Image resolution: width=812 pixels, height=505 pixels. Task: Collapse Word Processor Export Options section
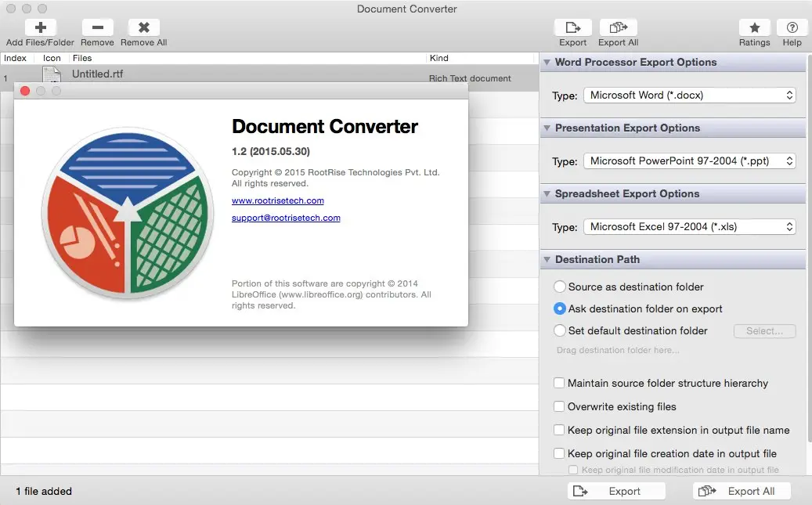[547, 62]
